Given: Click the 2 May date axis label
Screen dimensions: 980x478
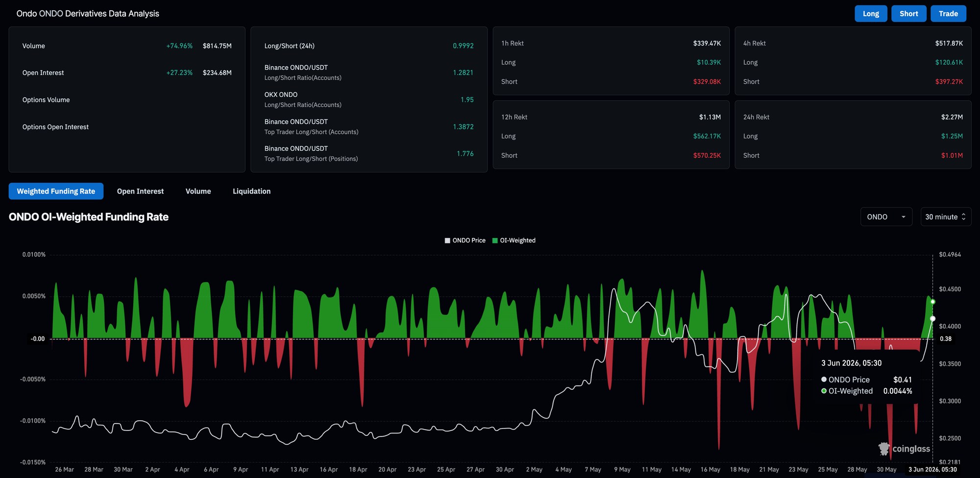Looking at the screenshot, I should pyautogui.click(x=534, y=470).
